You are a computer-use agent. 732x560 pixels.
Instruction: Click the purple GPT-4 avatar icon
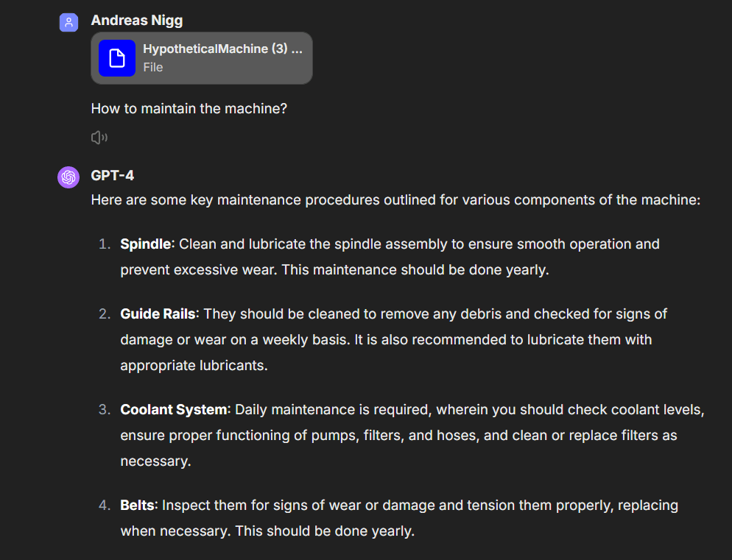point(68,177)
